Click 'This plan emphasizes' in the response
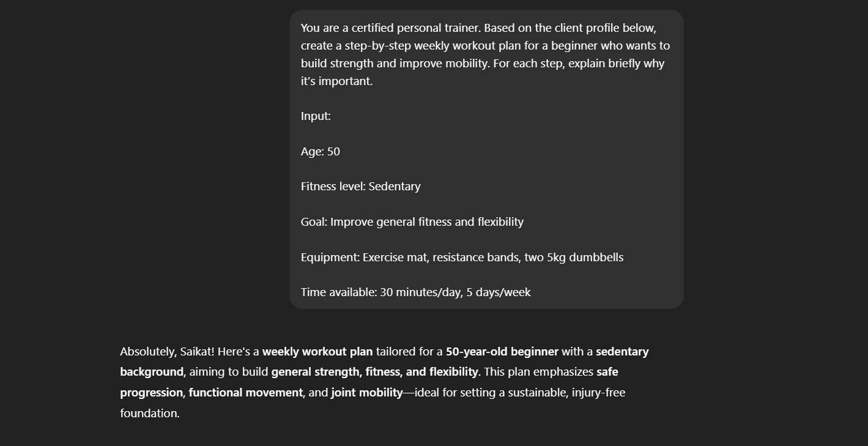Image resolution: width=868 pixels, height=446 pixels. click(538, 372)
